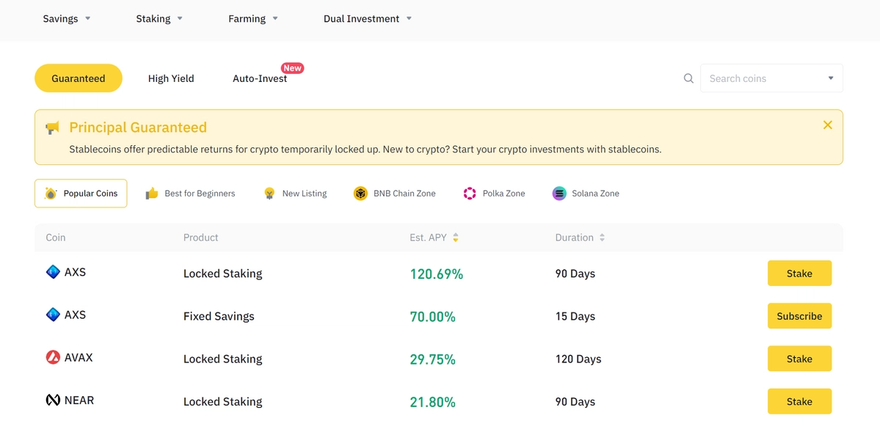880x426 pixels.
Task: Open the Auto-Invest tab
Action: 260,78
